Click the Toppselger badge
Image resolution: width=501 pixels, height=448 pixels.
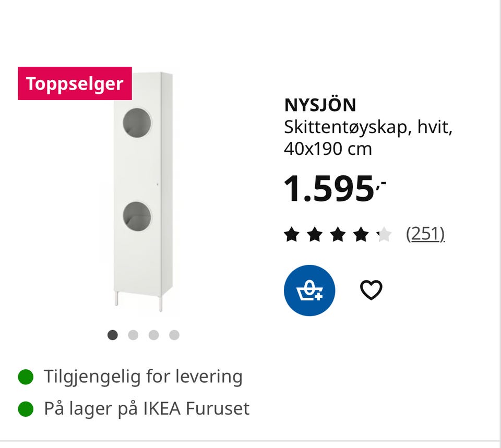75,83
